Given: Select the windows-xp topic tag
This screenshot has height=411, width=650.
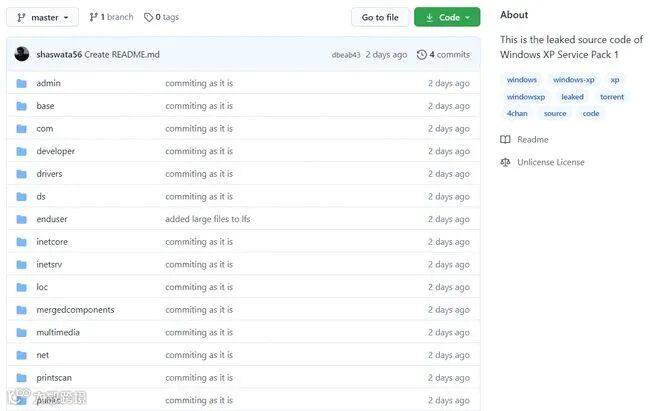Looking at the screenshot, I should (x=574, y=80).
